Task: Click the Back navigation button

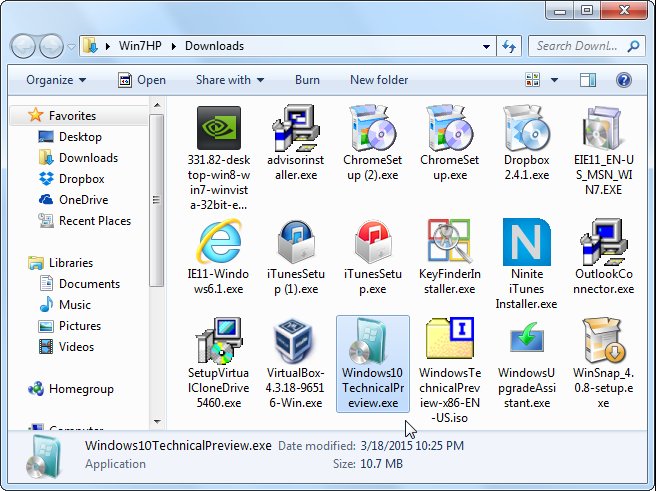Action: [23, 46]
